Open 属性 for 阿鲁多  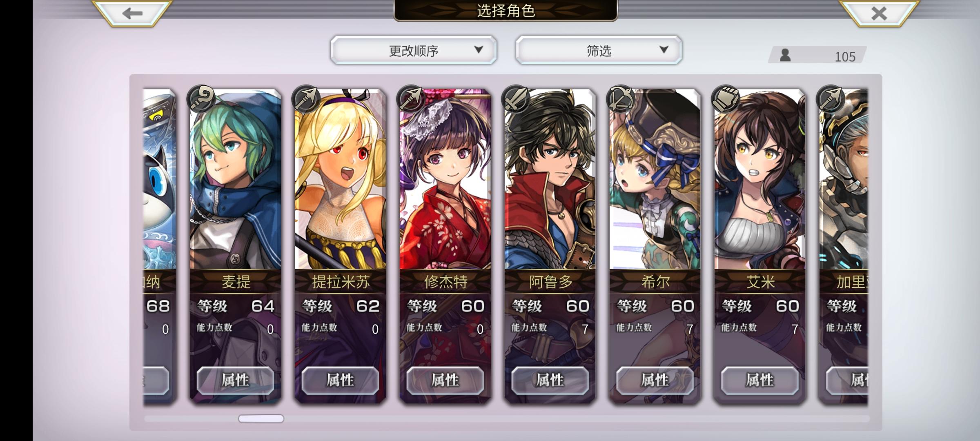[550, 380]
